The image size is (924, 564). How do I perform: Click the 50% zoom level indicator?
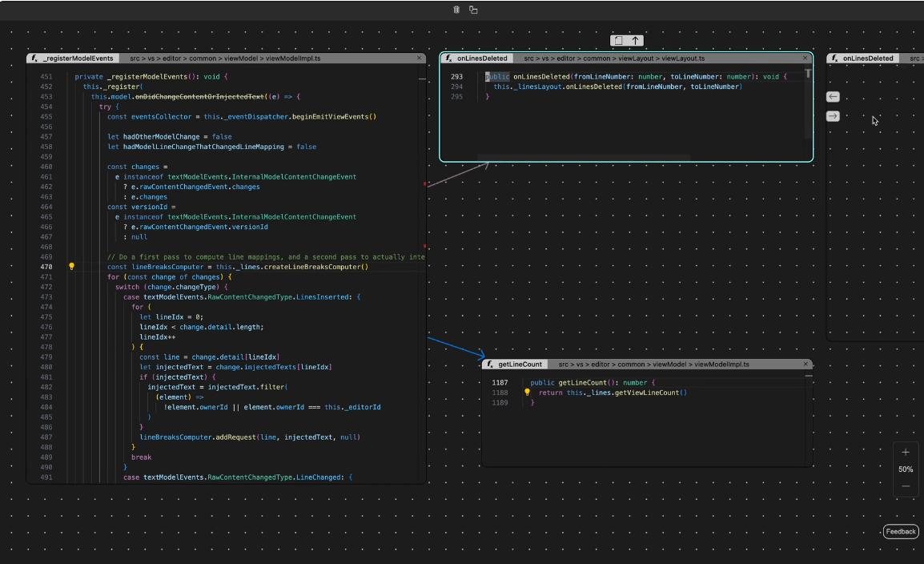906,469
